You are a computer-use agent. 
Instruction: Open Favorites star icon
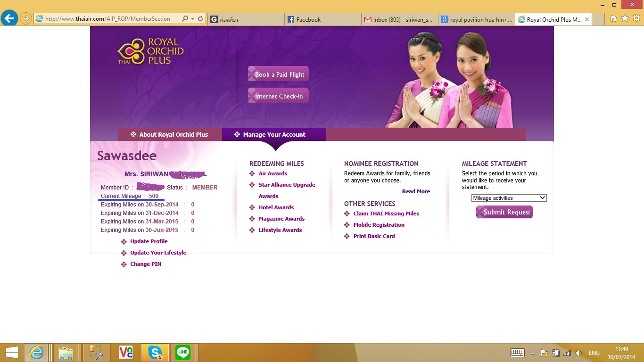click(x=625, y=18)
